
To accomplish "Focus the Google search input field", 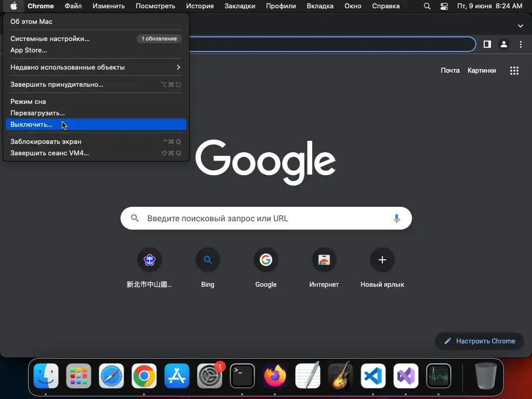I will point(266,218).
